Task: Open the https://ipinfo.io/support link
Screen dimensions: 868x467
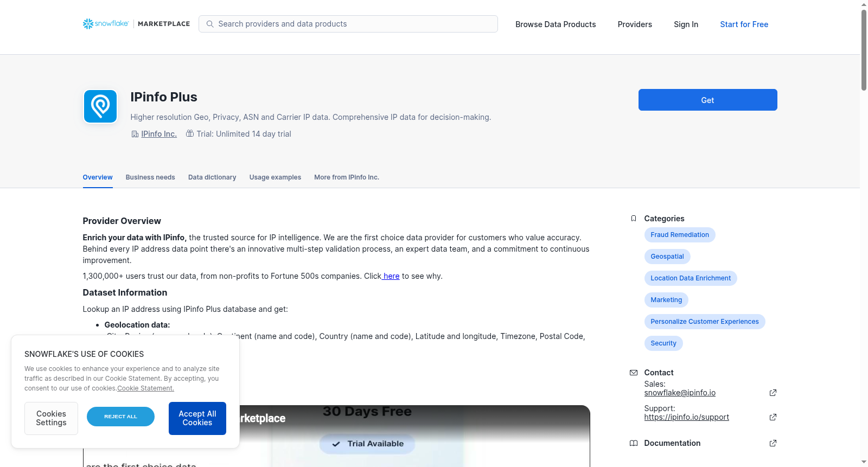Action: 687,417
